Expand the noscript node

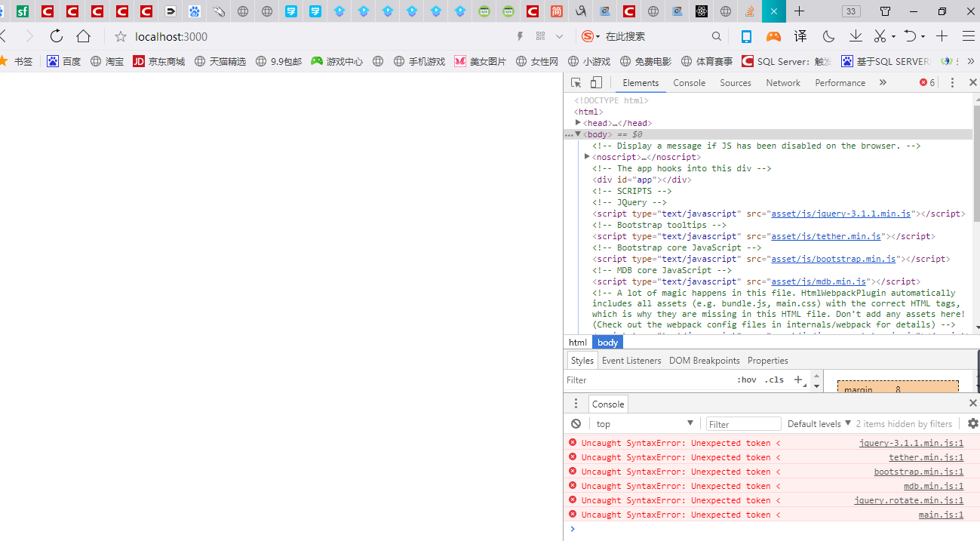[x=587, y=157]
